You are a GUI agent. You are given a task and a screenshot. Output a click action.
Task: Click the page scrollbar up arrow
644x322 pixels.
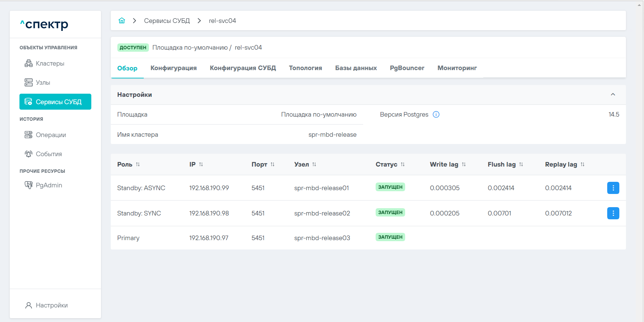pyautogui.click(x=639, y=5)
